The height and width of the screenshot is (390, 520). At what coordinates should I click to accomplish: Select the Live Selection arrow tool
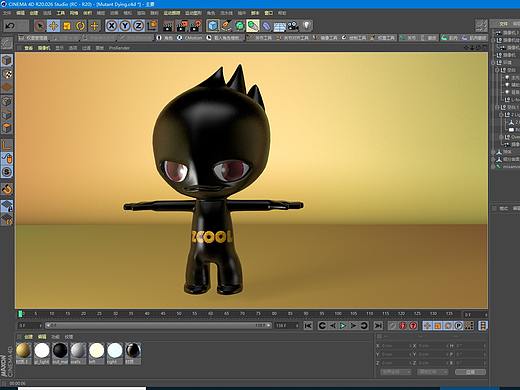click(x=40, y=26)
